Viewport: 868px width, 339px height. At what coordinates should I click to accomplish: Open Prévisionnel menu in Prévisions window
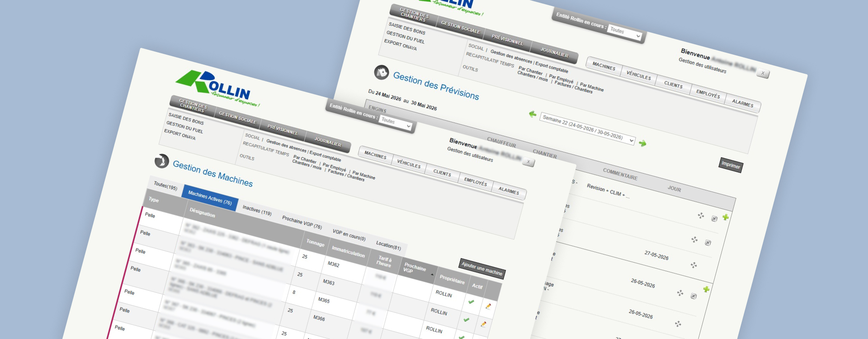click(507, 40)
